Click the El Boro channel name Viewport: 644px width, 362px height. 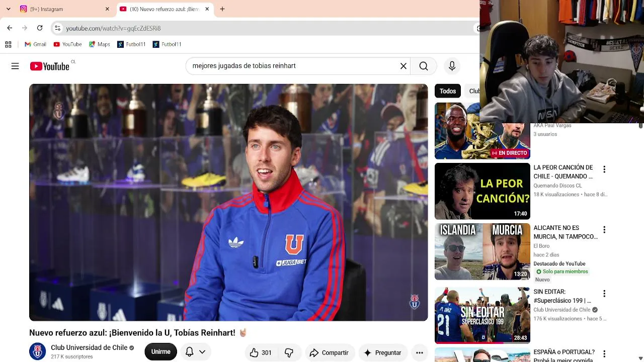click(541, 246)
